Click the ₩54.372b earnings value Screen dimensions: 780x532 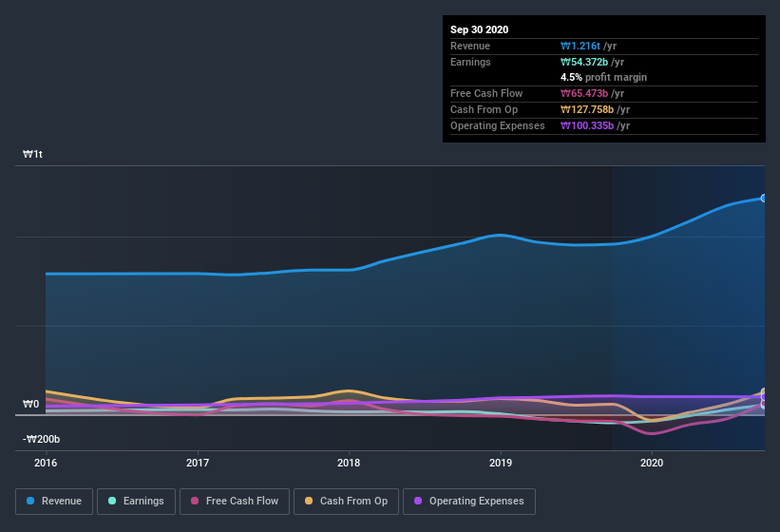(x=584, y=62)
